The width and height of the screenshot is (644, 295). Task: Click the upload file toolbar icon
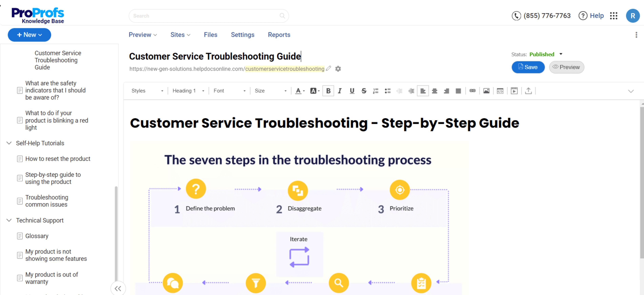click(528, 91)
